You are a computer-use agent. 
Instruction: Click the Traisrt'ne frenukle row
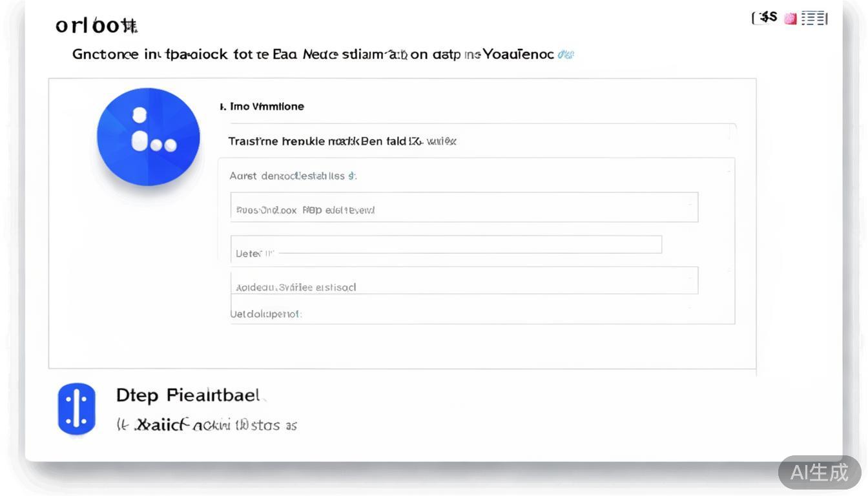pyautogui.click(x=342, y=141)
